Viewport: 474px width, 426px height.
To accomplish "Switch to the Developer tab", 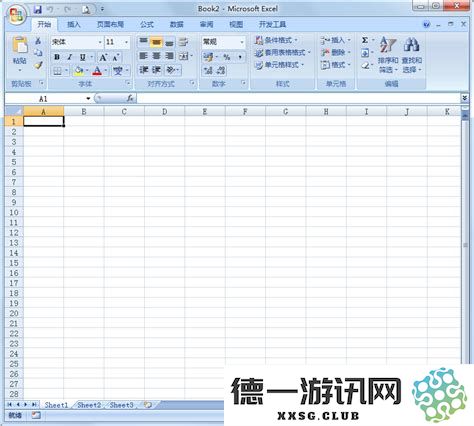I will pyautogui.click(x=273, y=24).
